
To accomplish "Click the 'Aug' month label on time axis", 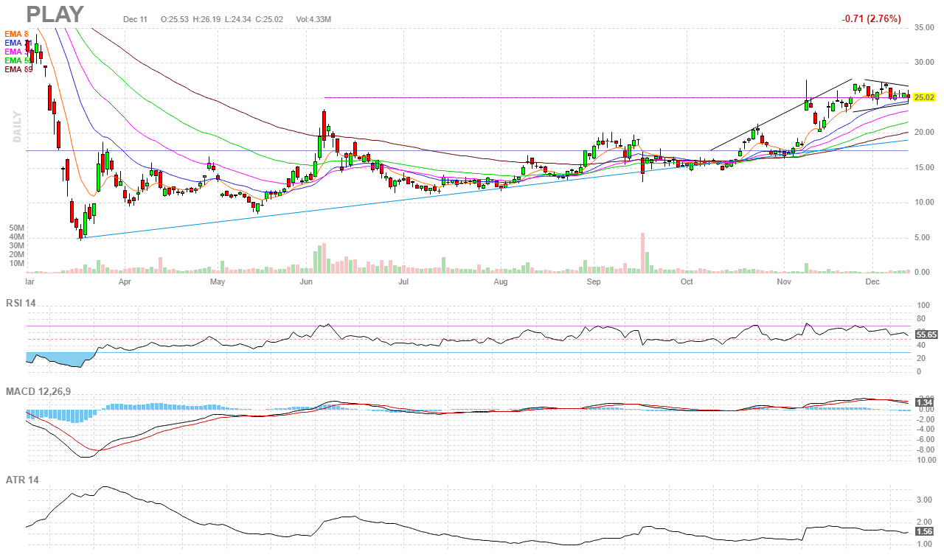I will (x=501, y=282).
